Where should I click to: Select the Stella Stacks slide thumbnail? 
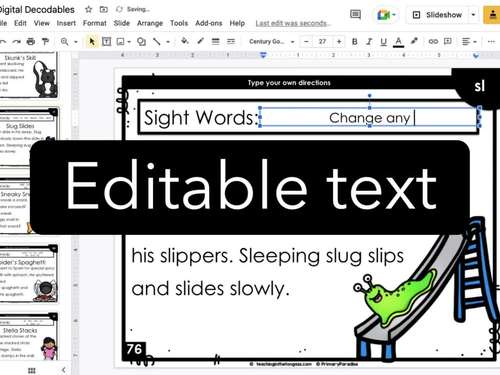pyautogui.click(x=29, y=336)
